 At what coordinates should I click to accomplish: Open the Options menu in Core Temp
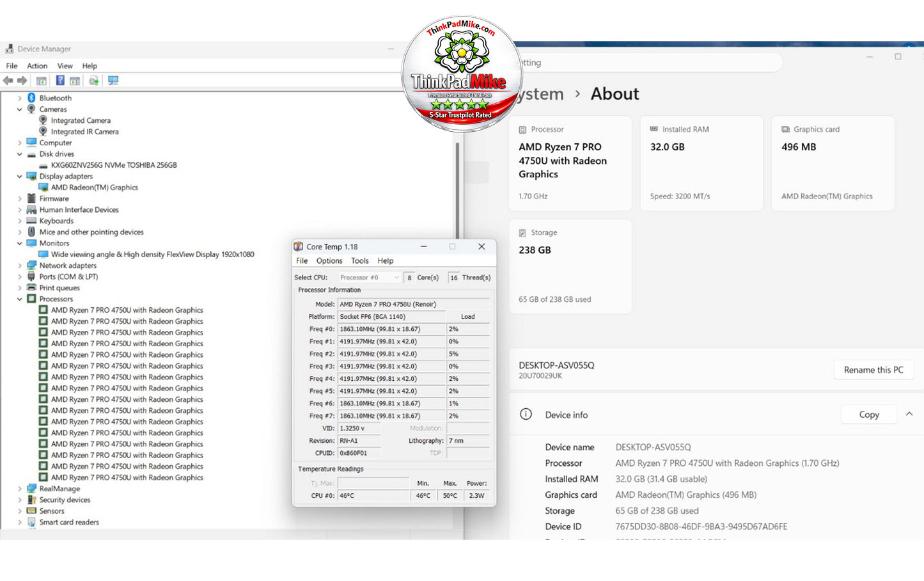(329, 261)
